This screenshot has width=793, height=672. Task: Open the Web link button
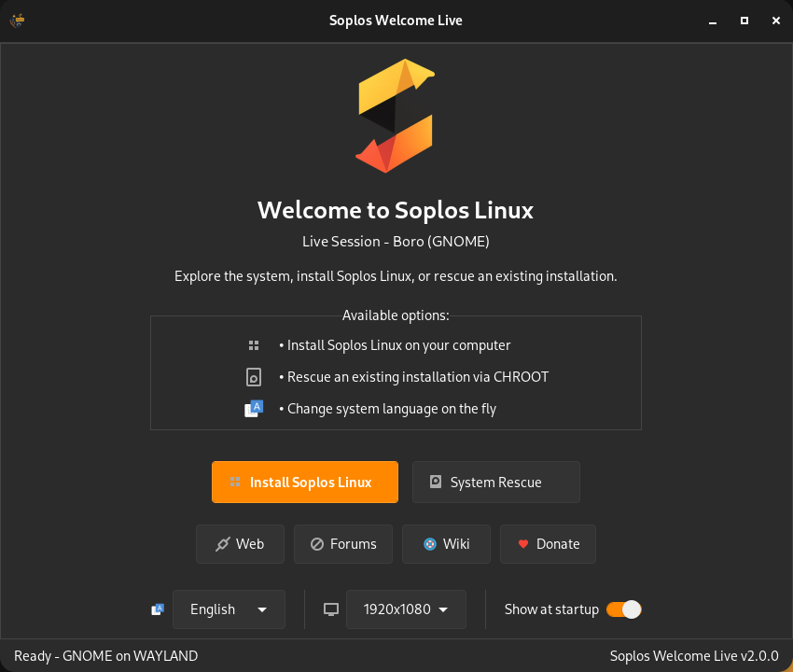point(240,544)
